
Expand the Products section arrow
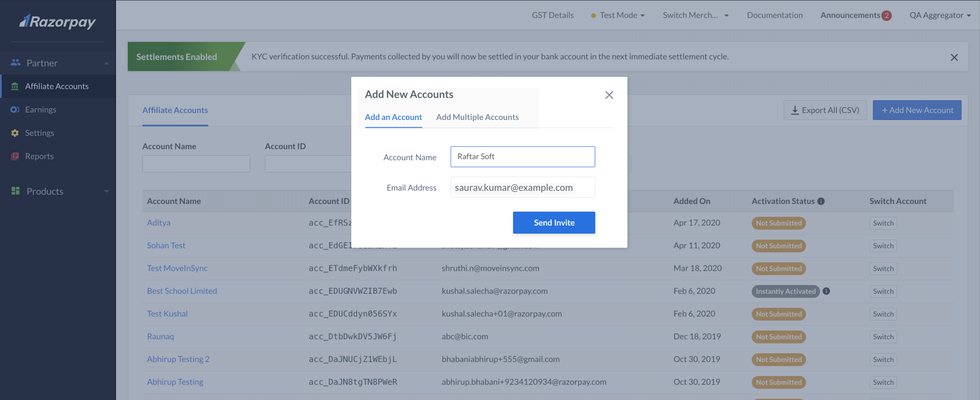107,191
